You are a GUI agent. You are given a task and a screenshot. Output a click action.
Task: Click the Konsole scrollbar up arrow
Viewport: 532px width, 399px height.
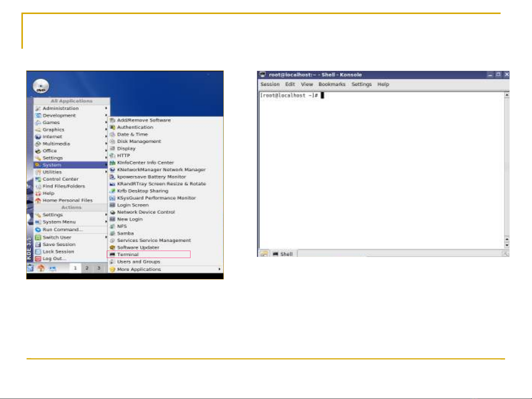(x=507, y=95)
